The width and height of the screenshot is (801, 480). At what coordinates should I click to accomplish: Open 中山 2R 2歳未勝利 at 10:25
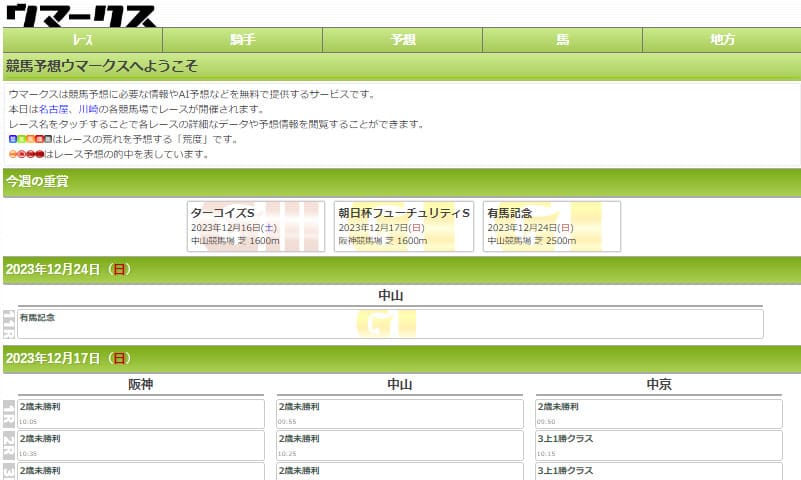click(x=400, y=445)
